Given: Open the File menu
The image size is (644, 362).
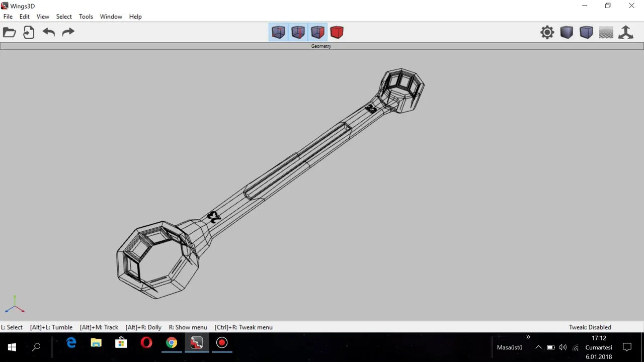Looking at the screenshot, I should tap(8, 17).
